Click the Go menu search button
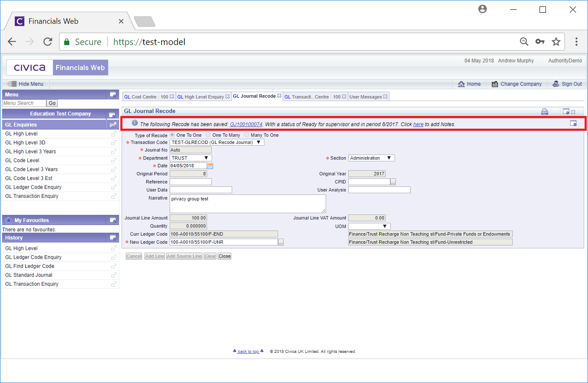 pos(52,103)
